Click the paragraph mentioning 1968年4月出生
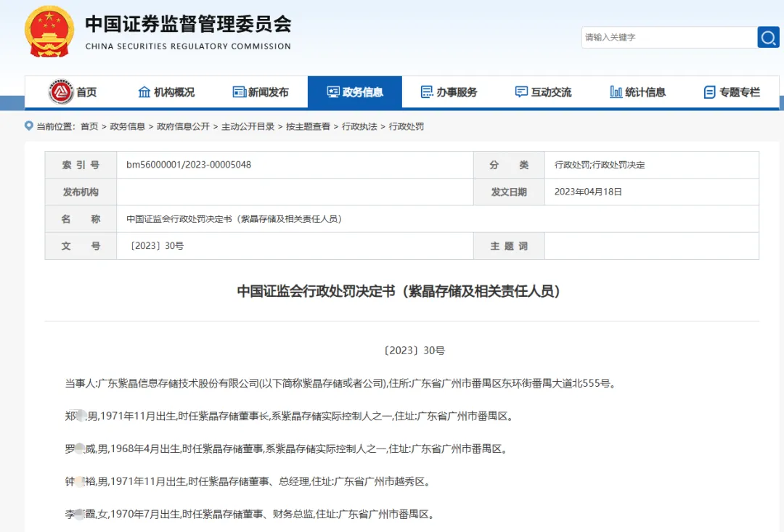 [287, 449]
